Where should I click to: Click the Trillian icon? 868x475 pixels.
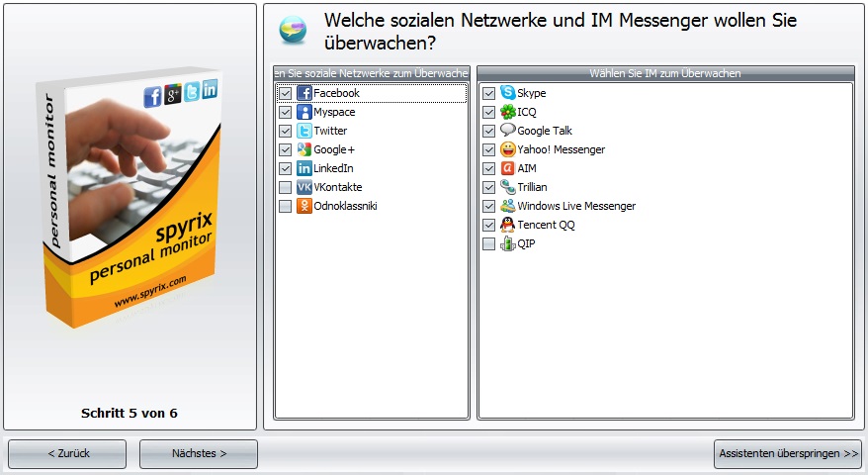507,187
